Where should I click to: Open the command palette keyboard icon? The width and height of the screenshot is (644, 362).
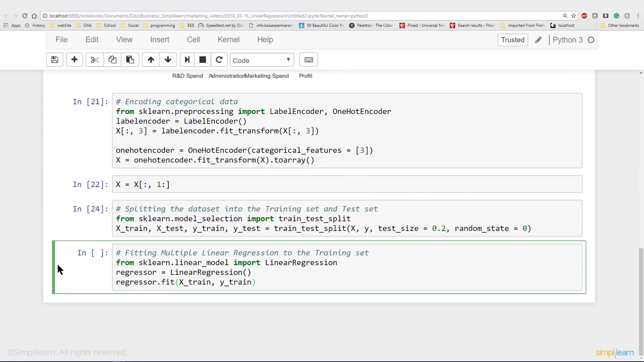coord(309,60)
